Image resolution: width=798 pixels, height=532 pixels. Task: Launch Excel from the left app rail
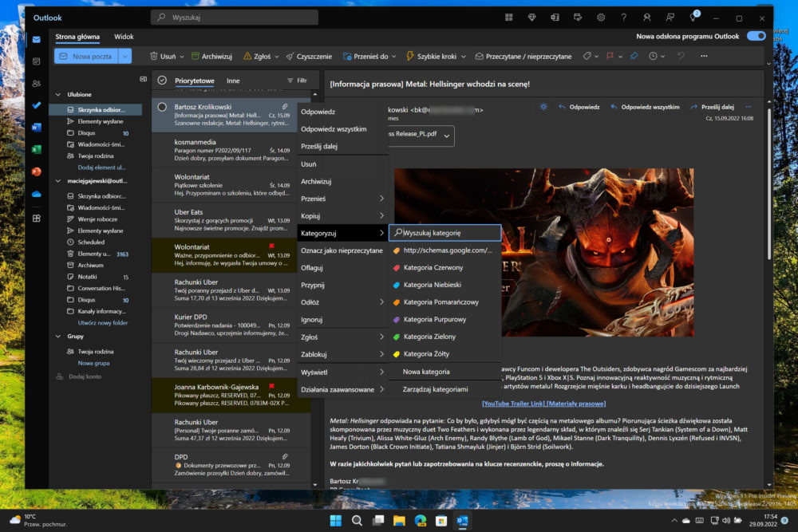point(36,149)
